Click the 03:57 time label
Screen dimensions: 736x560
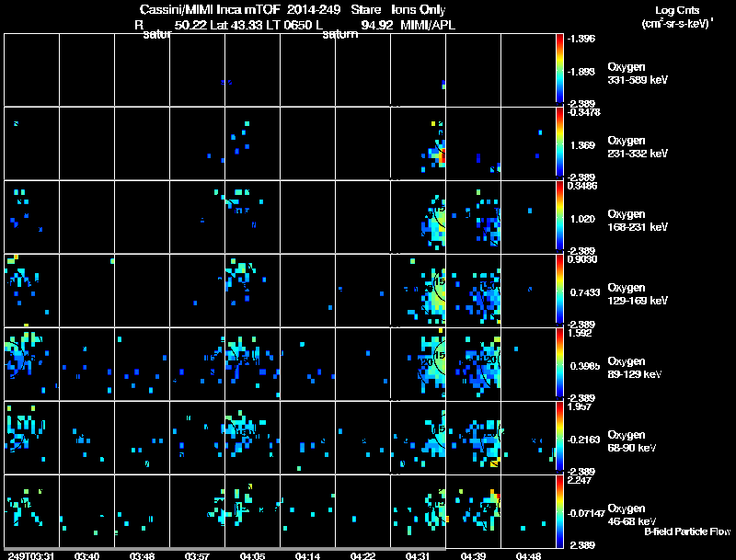point(197,555)
